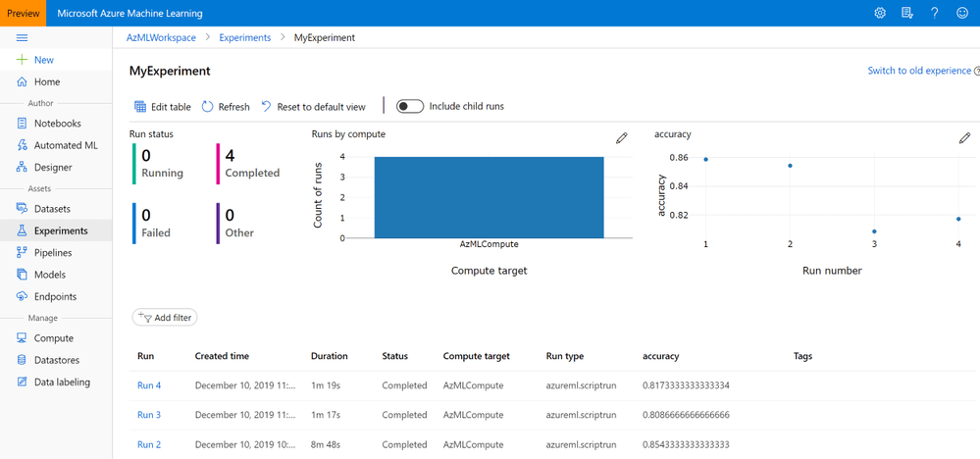Screen dimensions: 980x459
Task: Open Data labeling page
Action: 62,382
